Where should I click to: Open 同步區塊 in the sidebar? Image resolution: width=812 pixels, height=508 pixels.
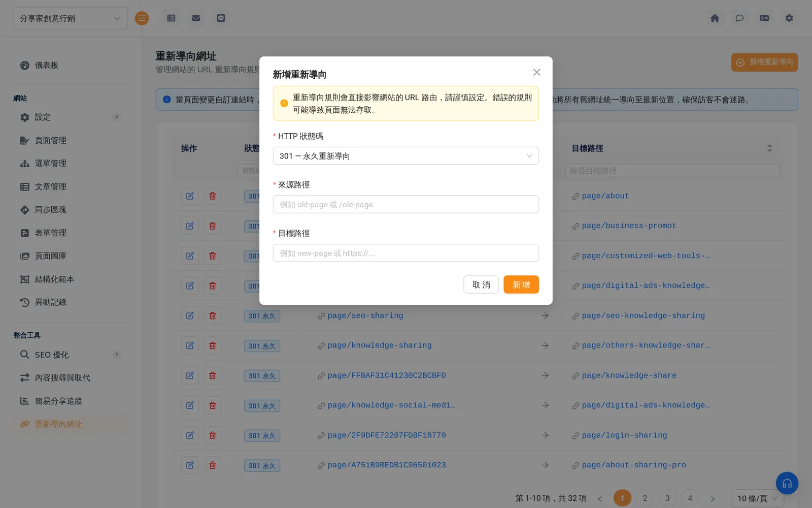click(x=71, y=209)
